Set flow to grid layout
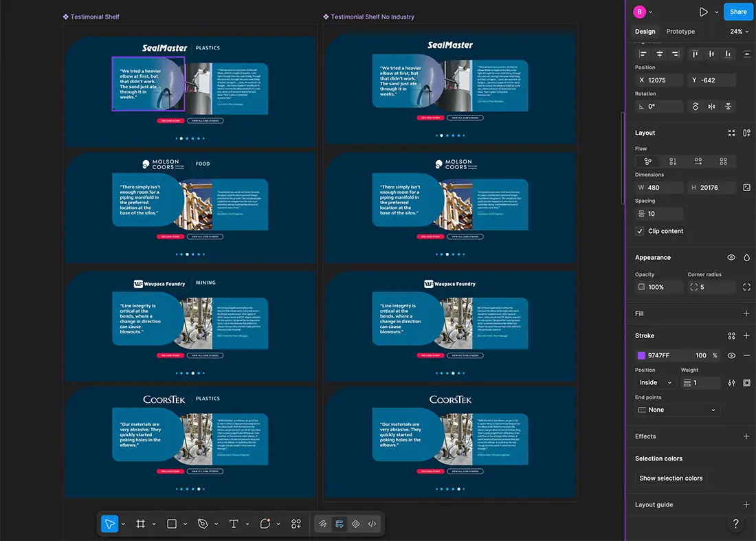756x541 pixels. 723,162
